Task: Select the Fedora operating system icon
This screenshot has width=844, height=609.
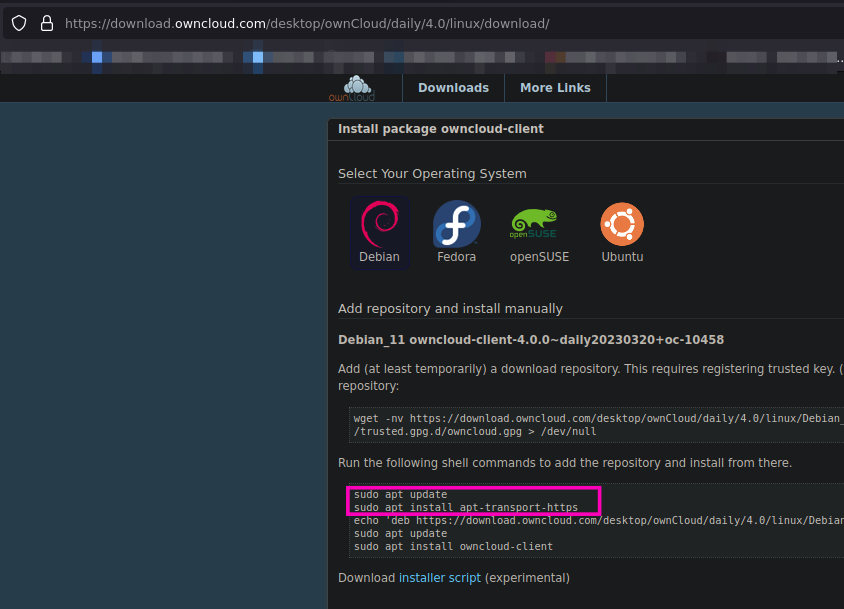Action: point(456,233)
